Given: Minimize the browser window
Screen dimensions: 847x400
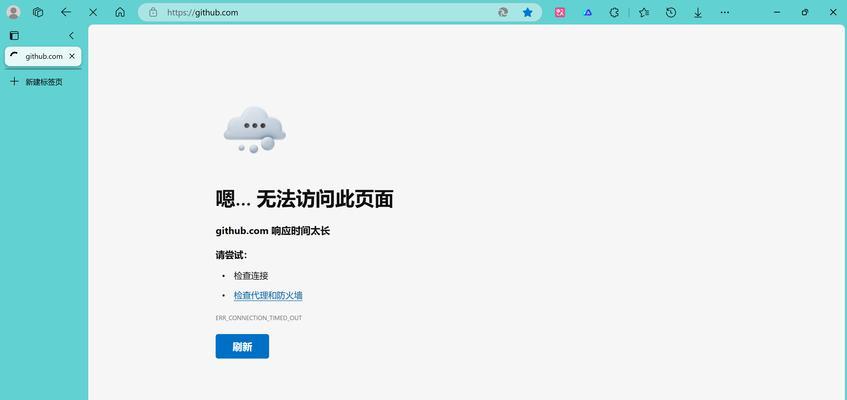Looking at the screenshot, I should point(777,12).
